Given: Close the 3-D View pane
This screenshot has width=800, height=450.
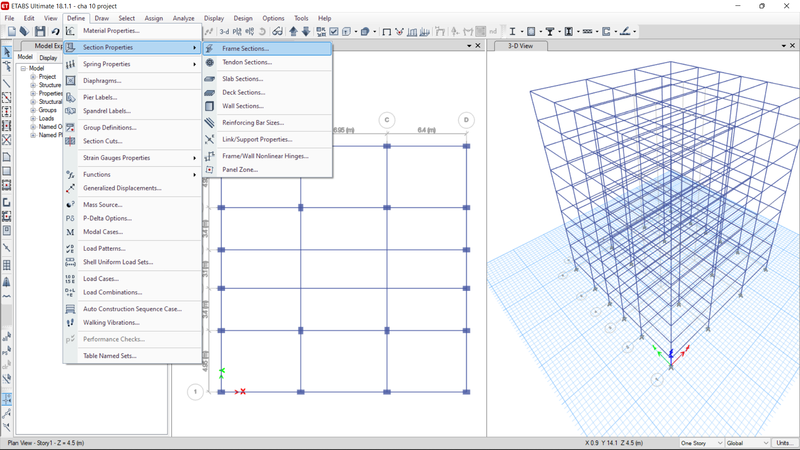Looking at the screenshot, I should click(x=792, y=46).
